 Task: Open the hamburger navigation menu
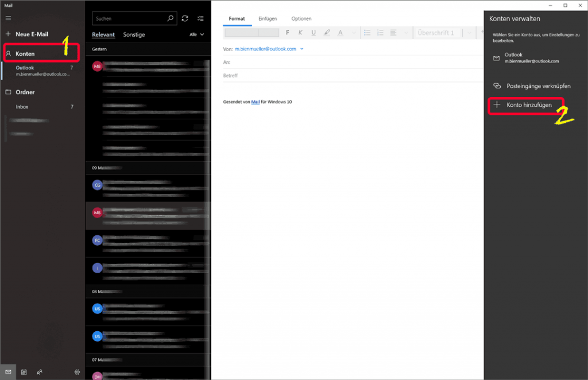8,18
